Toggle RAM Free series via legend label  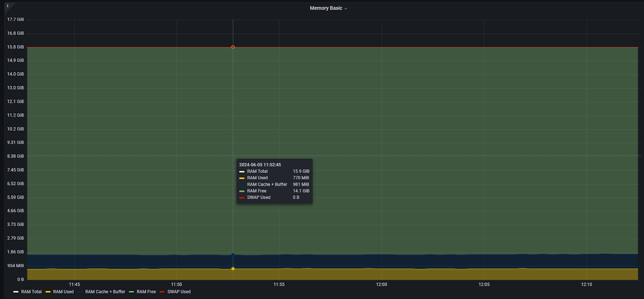point(146,292)
